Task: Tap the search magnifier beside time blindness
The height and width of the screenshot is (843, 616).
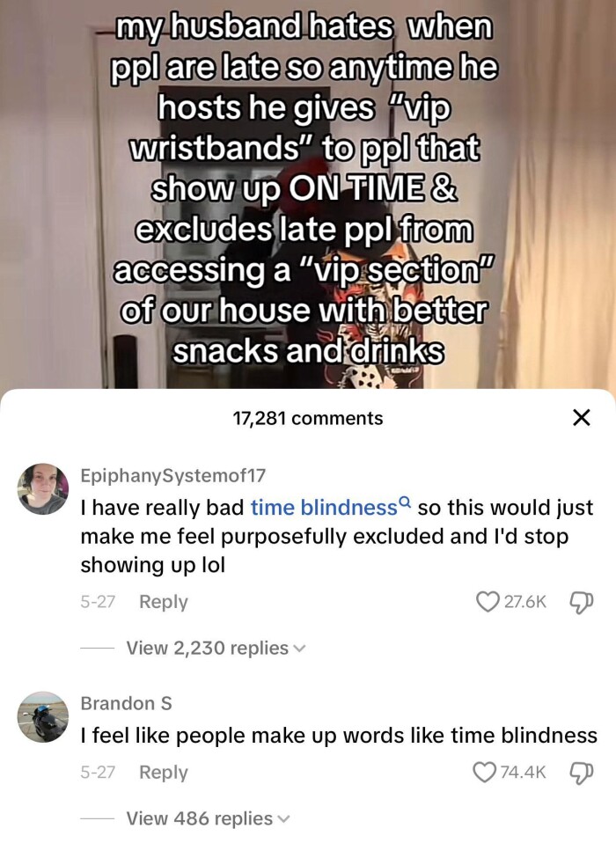Action: pos(406,502)
